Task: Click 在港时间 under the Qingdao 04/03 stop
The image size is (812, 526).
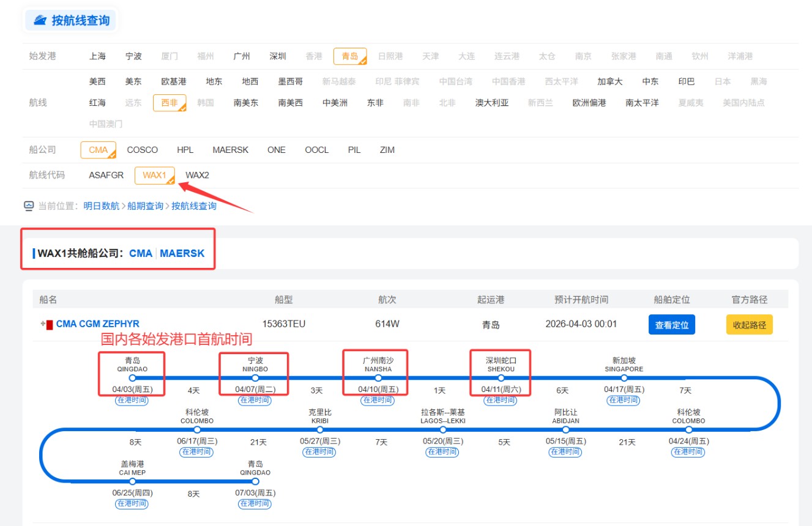Action: click(x=132, y=401)
